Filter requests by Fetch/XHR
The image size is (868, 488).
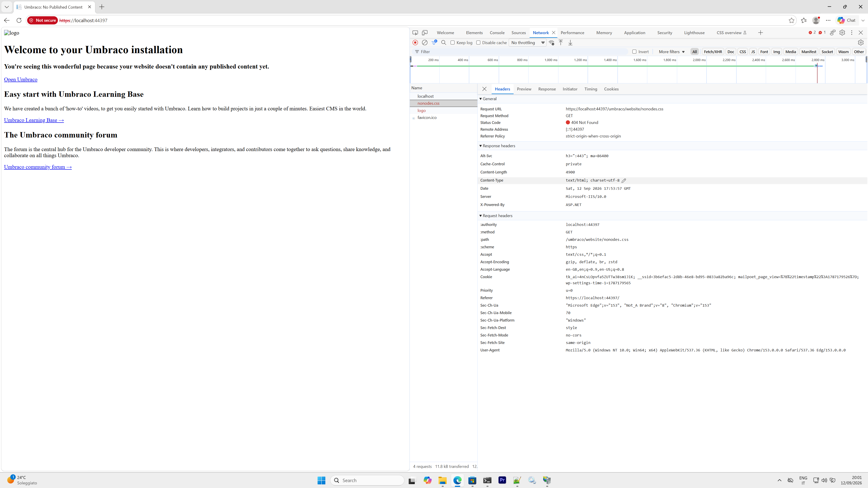(x=713, y=52)
